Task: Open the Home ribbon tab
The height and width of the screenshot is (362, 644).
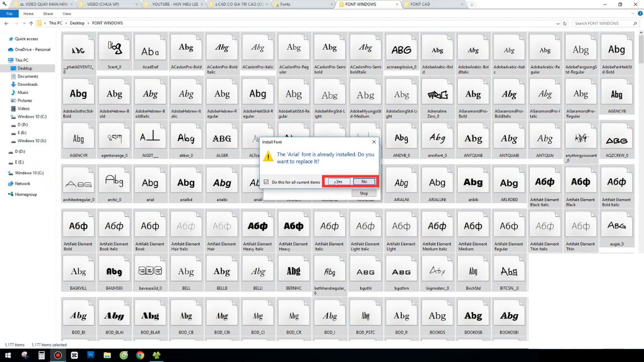Action: (x=28, y=13)
